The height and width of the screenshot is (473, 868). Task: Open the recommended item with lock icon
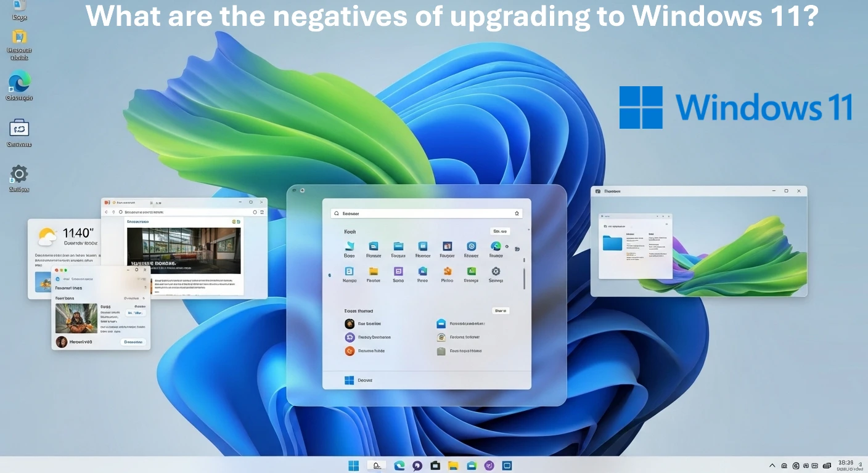458,338
